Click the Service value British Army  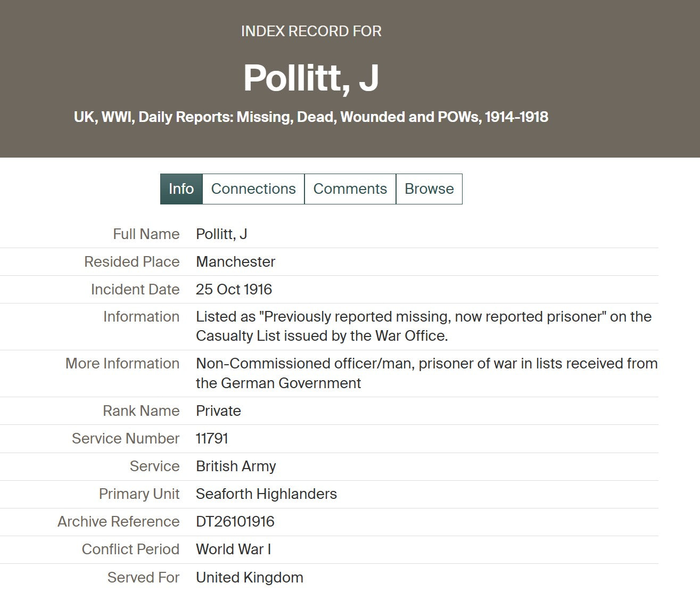[x=236, y=466]
